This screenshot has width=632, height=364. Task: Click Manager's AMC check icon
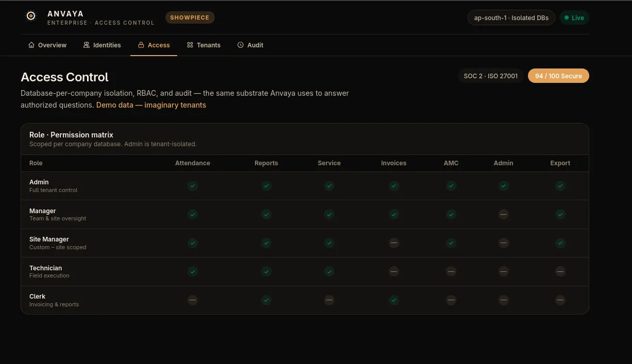451,214
